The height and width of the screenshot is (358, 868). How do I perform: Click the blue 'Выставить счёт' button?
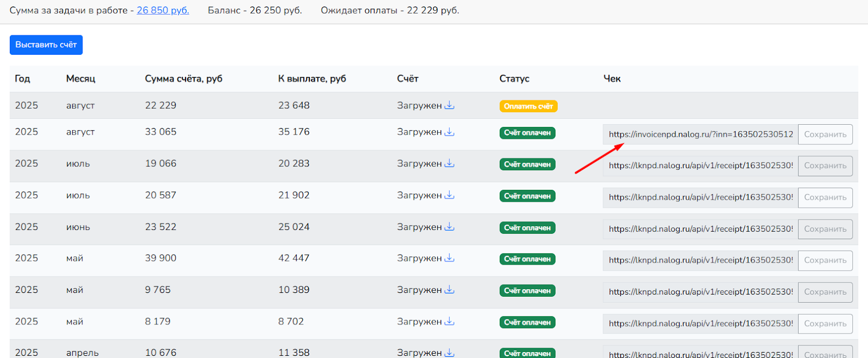point(46,45)
